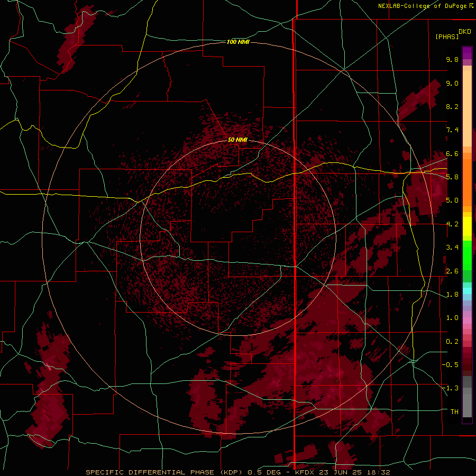Click the bright yellow segment of the color bar
Screen dimensions: 476x476
[467, 226]
